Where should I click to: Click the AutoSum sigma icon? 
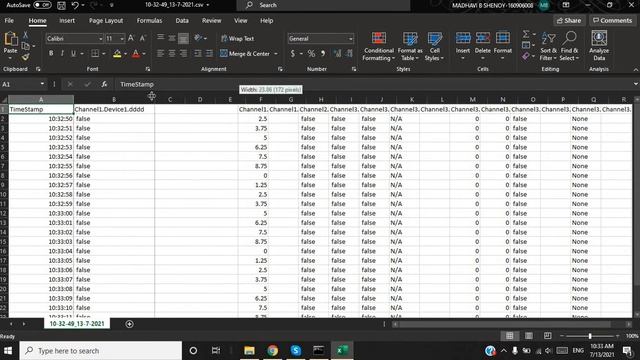[526, 34]
